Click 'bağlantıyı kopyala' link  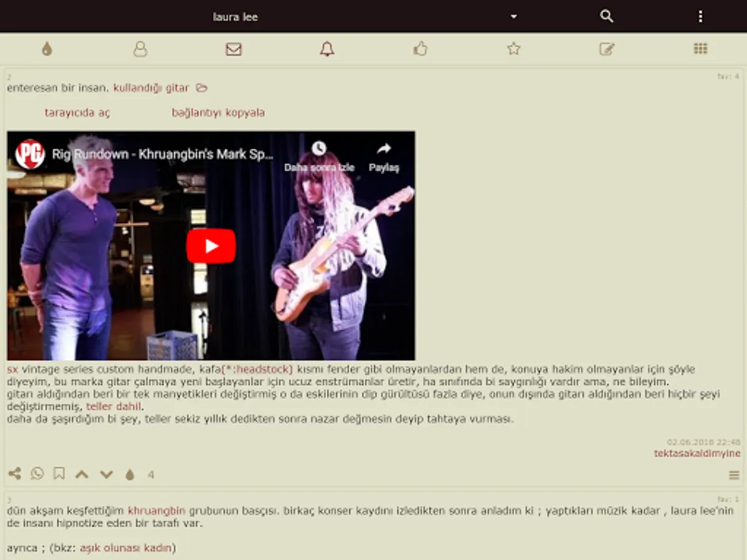[218, 113]
